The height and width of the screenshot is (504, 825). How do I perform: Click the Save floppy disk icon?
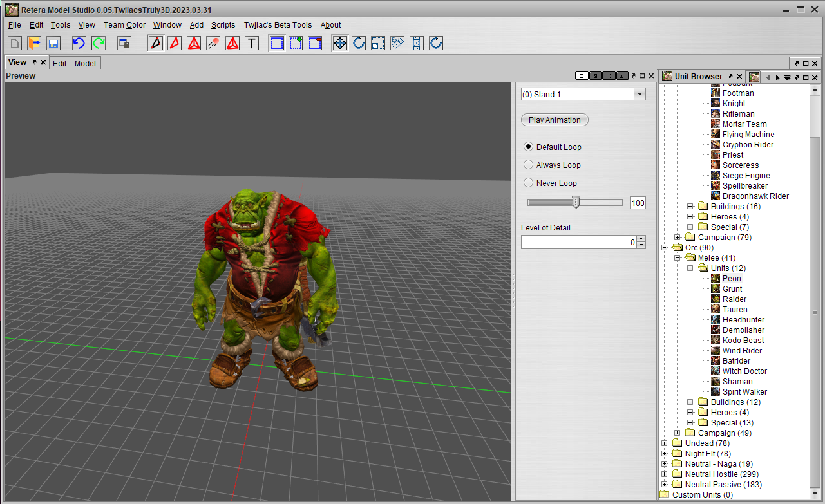[x=53, y=43]
